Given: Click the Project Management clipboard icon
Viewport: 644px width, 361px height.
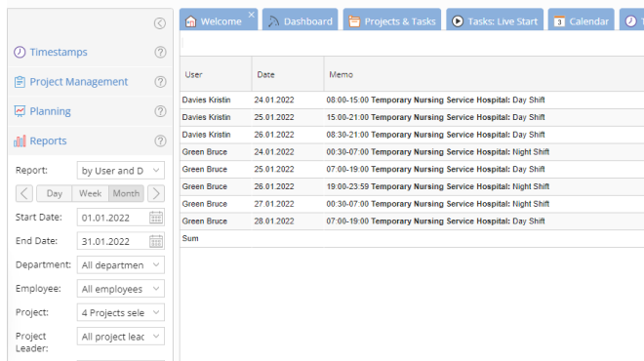Looking at the screenshot, I should click(20, 82).
